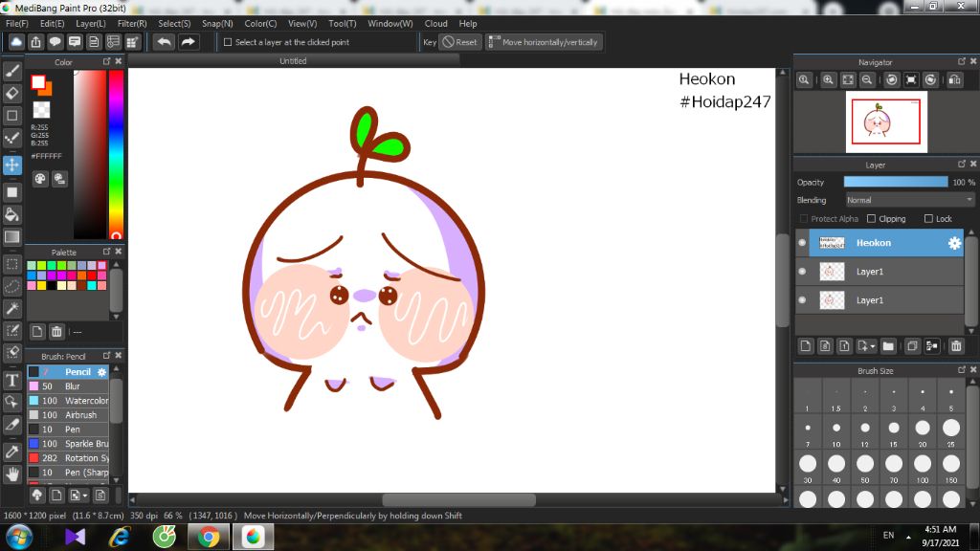Create a new layer in Layer panel

(806, 346)
